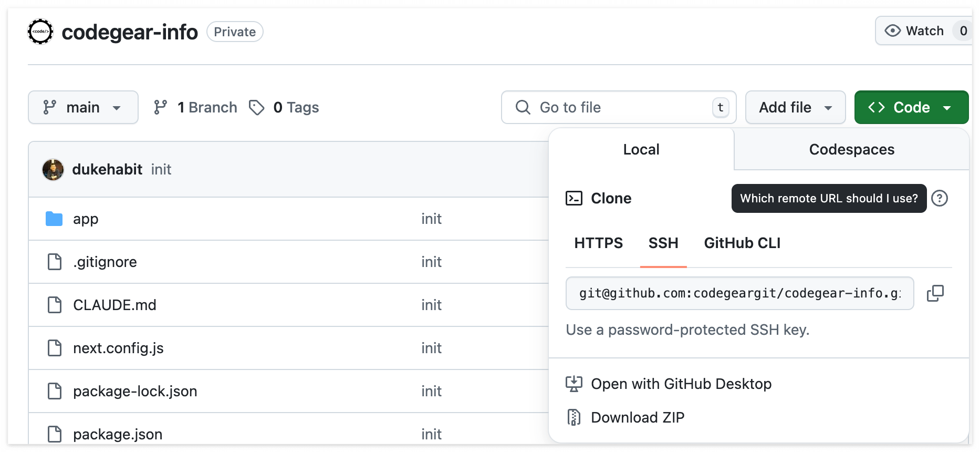Click the Private visibility badge
Viewport: 980px width, 452px height.
235,32
